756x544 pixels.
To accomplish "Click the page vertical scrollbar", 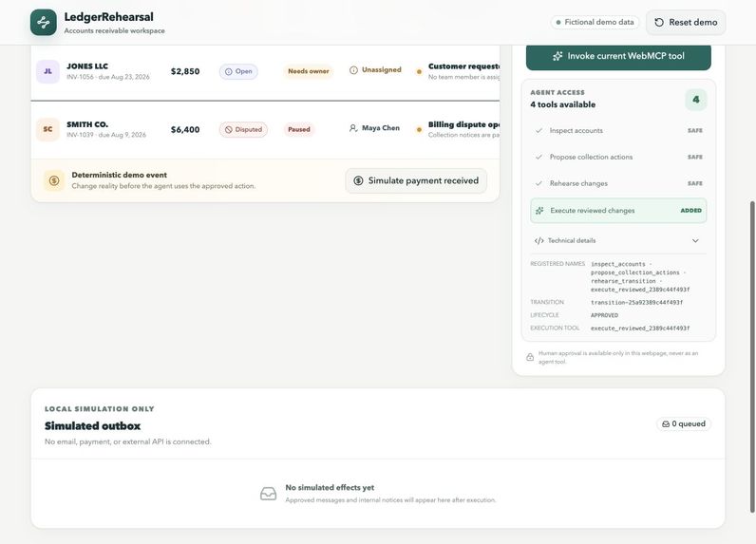I will (x=751, y=357).
